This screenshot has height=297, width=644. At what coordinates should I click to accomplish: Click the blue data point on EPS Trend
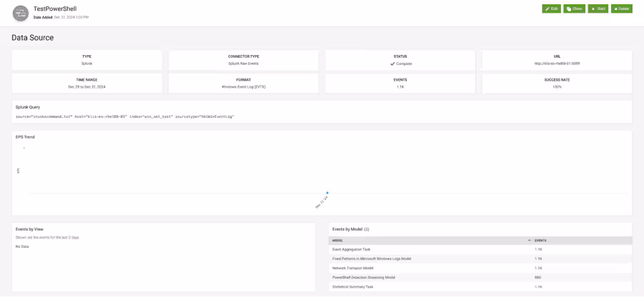tap(327, 193)
